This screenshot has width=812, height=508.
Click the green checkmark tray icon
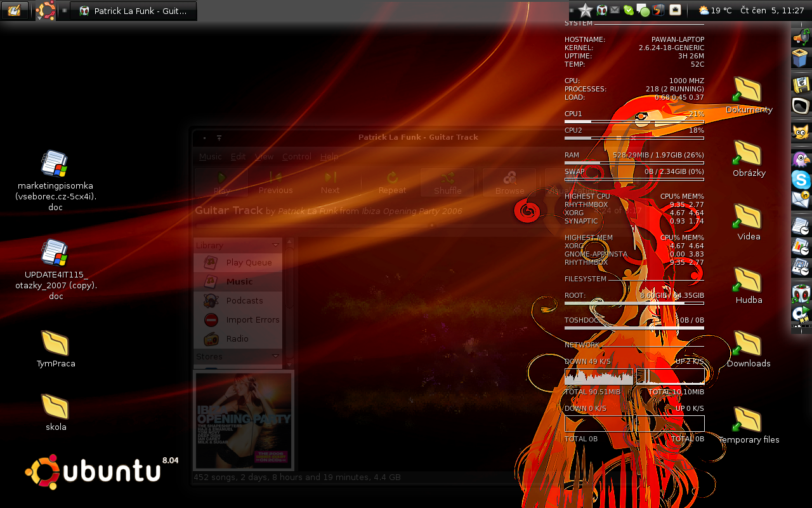coord(628,10)
